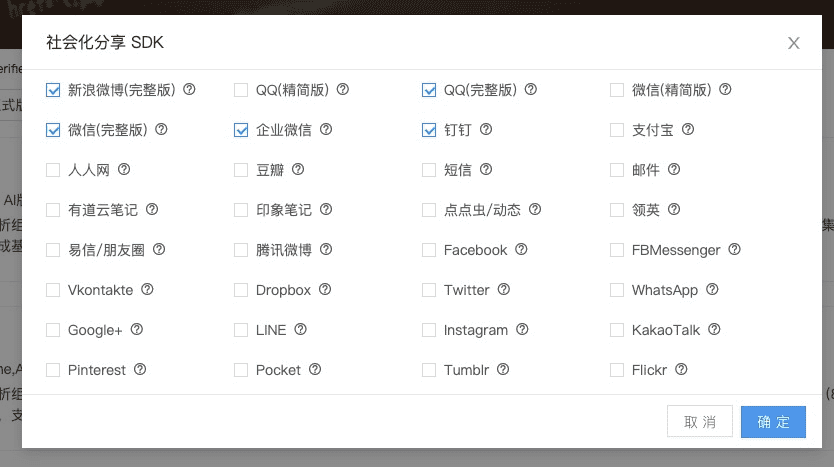Open help icon for Google+
The width and height of the screenshot is (834, 467).
(x=137, y=329)
